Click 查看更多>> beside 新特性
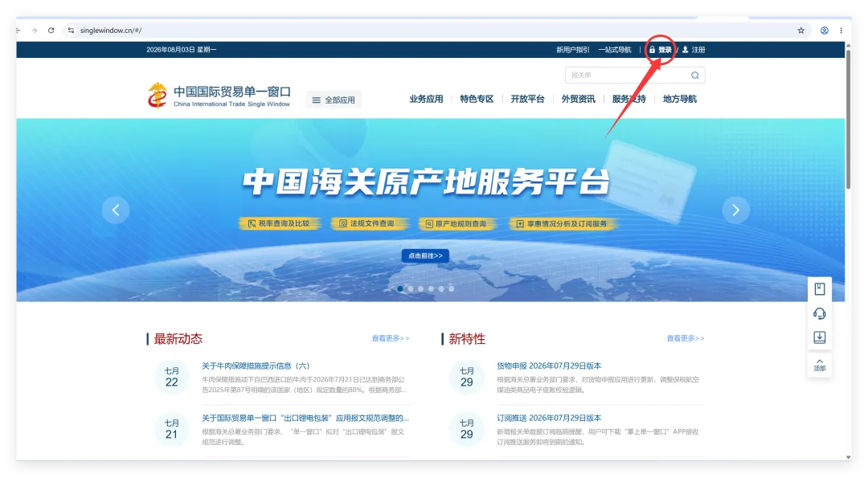The height and width of the screenshot is (478, 868). (686, 338)
